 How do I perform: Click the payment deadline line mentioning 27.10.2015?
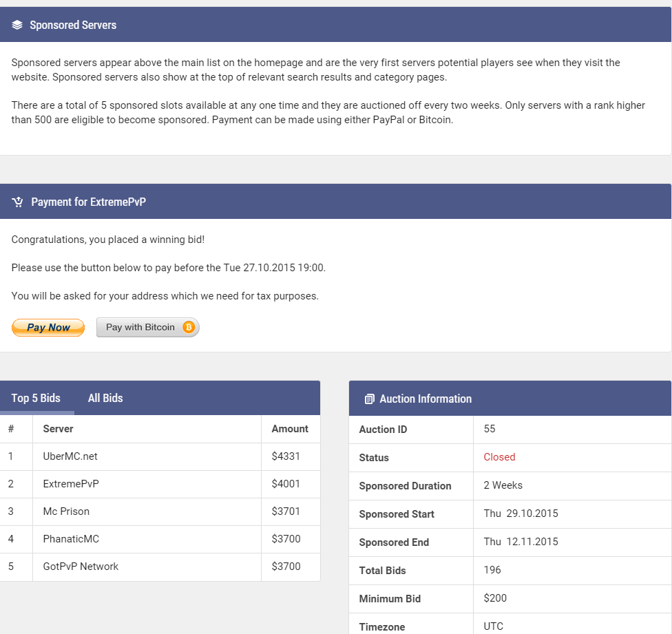tap(169, 268)
